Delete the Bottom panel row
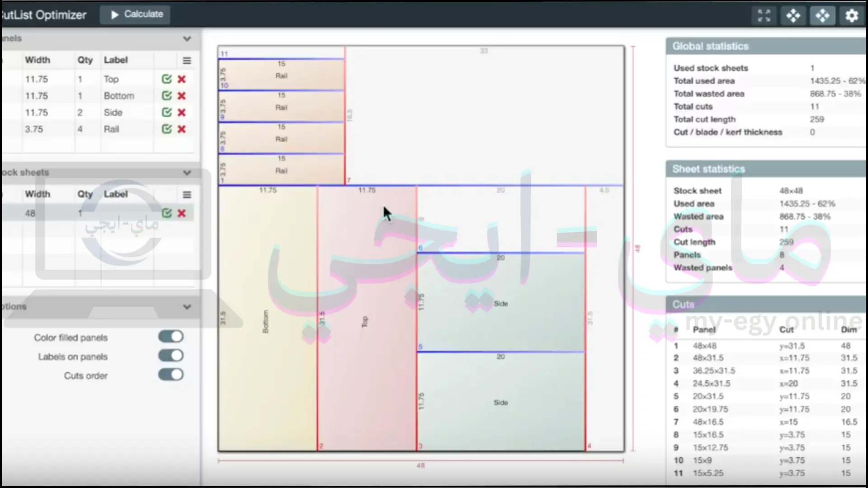This screenshot has height=488, width=868. click(182, 96)
